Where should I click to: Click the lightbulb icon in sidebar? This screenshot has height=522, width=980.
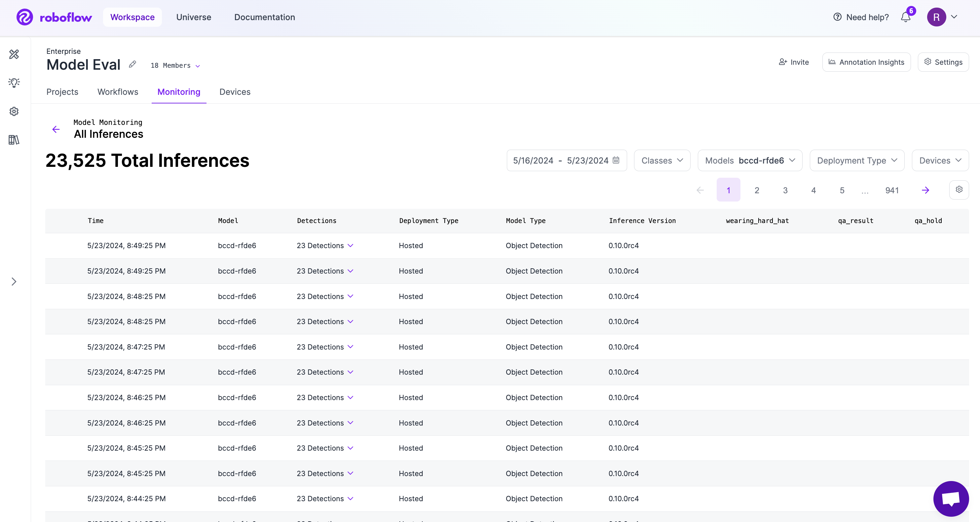click(14, 83)
